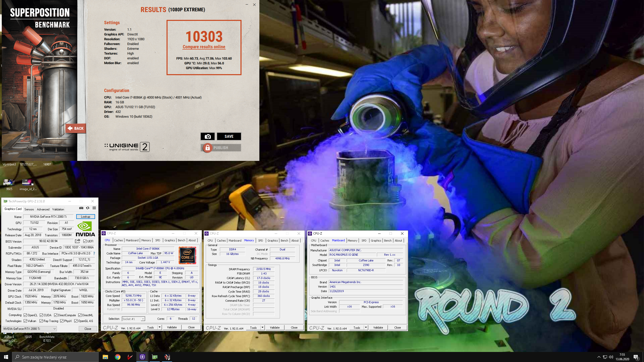Image resolution: width=644 pixels, height=362 pixels.
Task: Click the PUBLISH button
Action: [221, 148]
